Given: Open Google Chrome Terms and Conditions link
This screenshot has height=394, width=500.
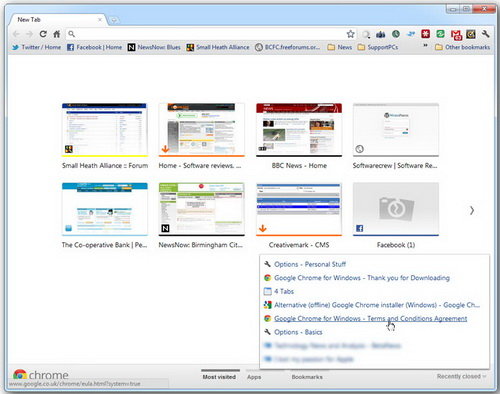Looking at the screenshot, I should [370, 318].
